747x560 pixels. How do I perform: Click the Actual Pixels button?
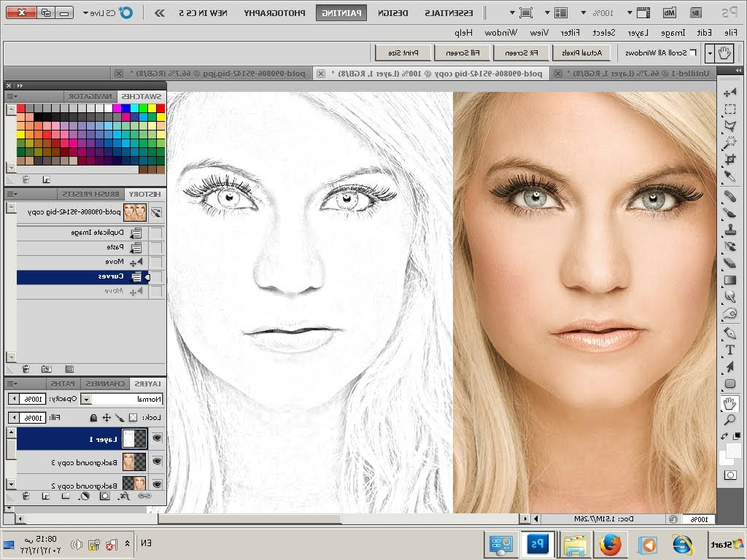tap(581, 52)
